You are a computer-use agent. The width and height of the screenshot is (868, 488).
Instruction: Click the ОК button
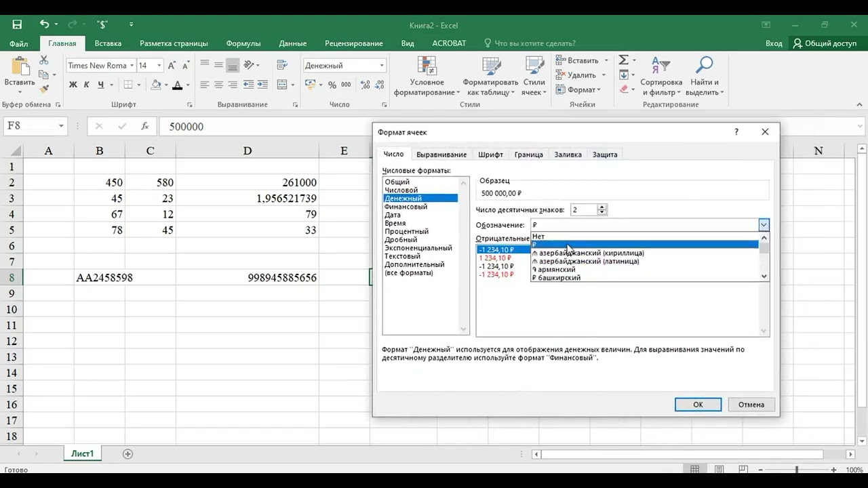(x=698, y=405)
